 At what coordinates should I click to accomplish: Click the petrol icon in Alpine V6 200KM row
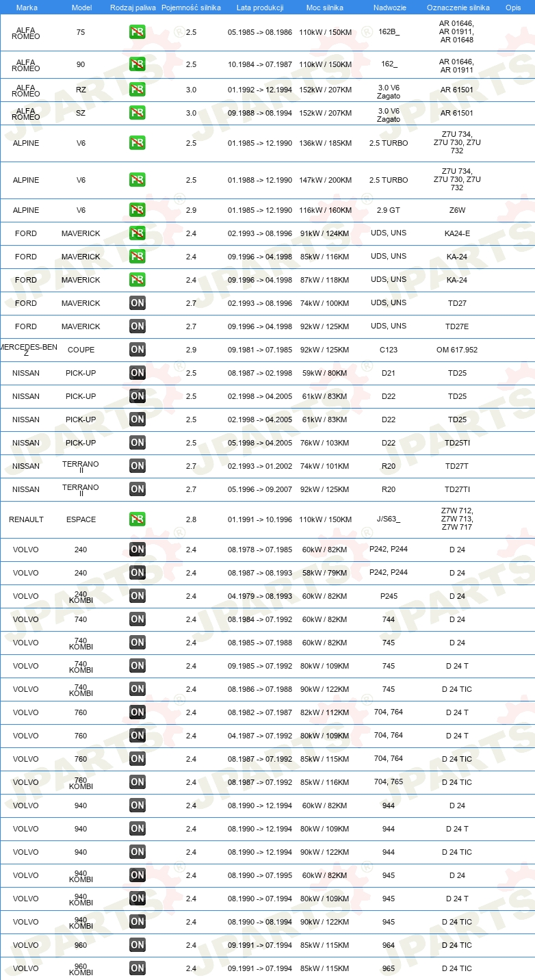[137, 180]
